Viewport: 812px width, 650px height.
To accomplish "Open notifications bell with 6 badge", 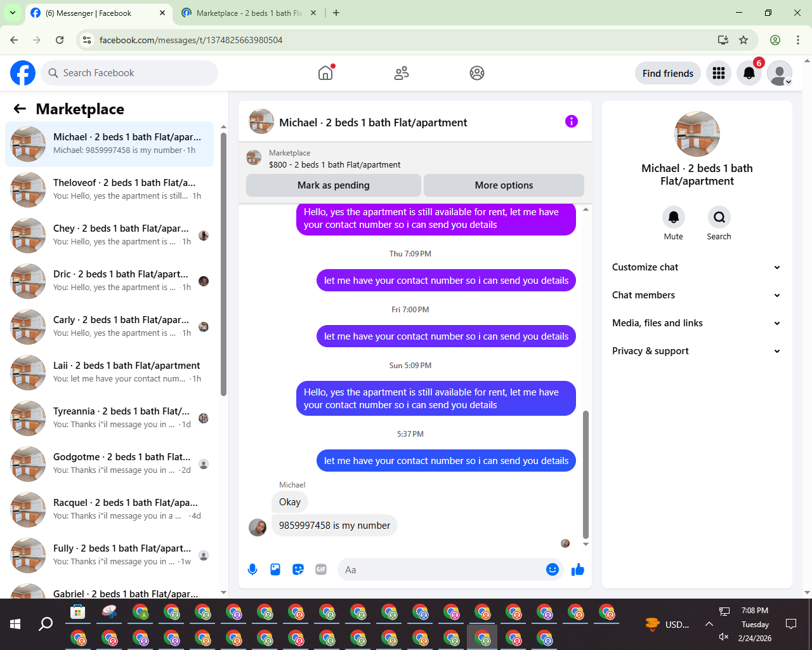I will pos(749,73).
